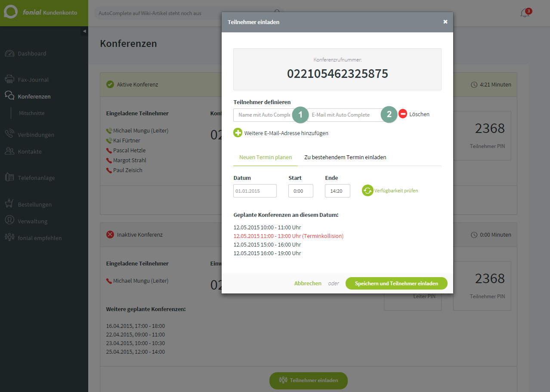550x392 pixels.
Task: Open Dashboard in the sidebar
Action: (32, 53)
